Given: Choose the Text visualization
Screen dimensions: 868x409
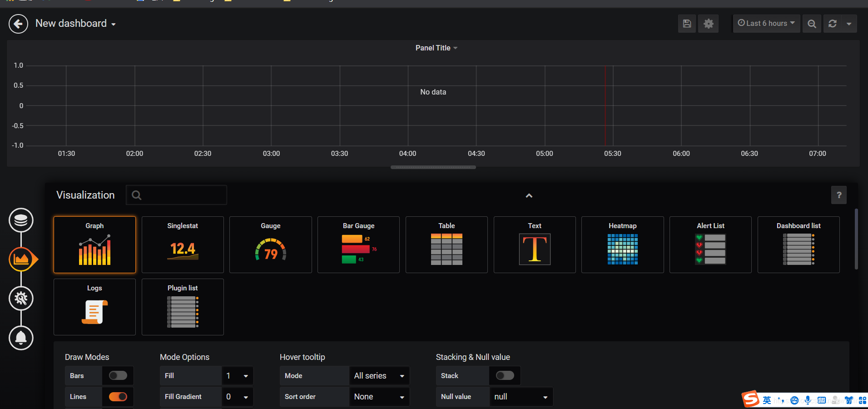Looking at the screenshot, I should point(535,244).
